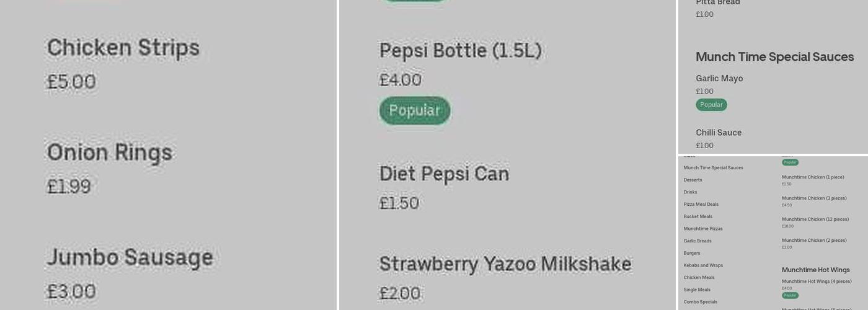
Task: Open the Pizza Meal Deals category
Action: 701,205
